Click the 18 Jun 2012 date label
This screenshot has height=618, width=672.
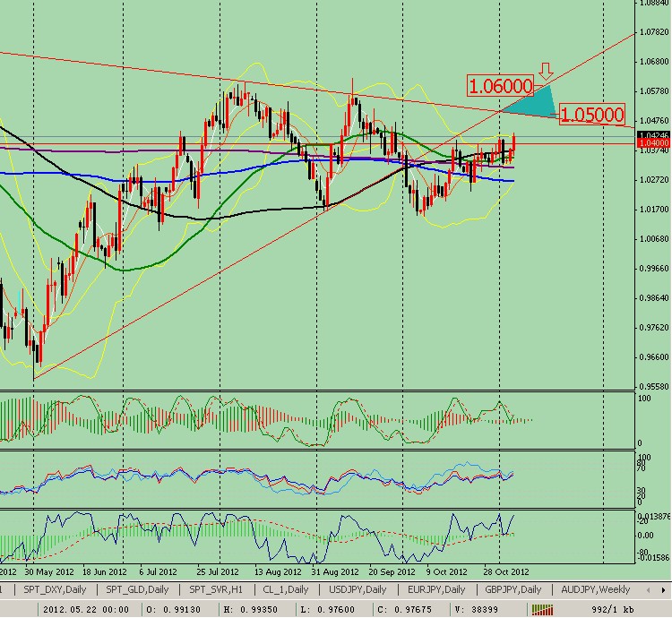(x=105, y=572)
